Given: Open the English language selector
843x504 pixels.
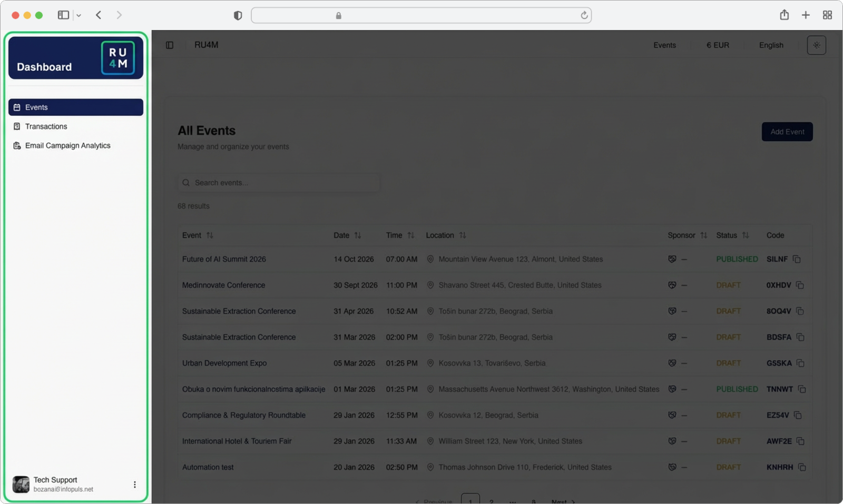Looking at the screenshot, I should click(x=771, y=45).
